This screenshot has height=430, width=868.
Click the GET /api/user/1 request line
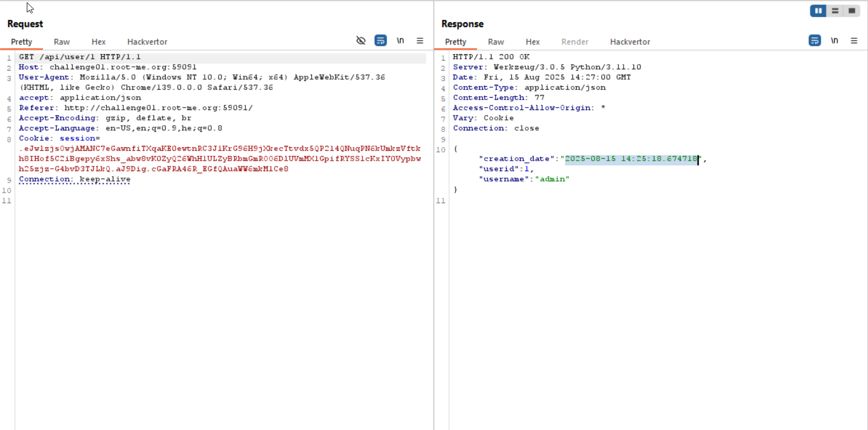(x=80, y=57)
